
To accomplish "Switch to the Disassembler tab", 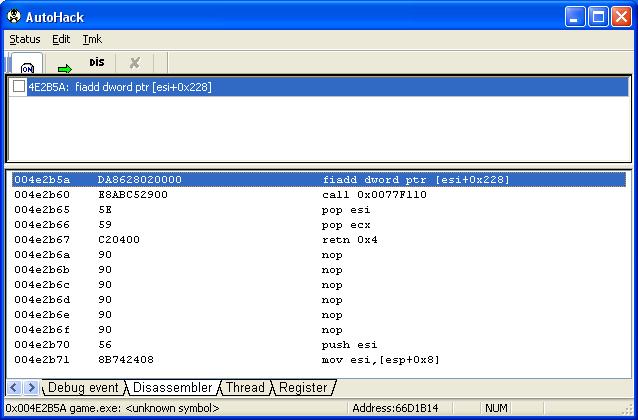I will tap(172, 387).
